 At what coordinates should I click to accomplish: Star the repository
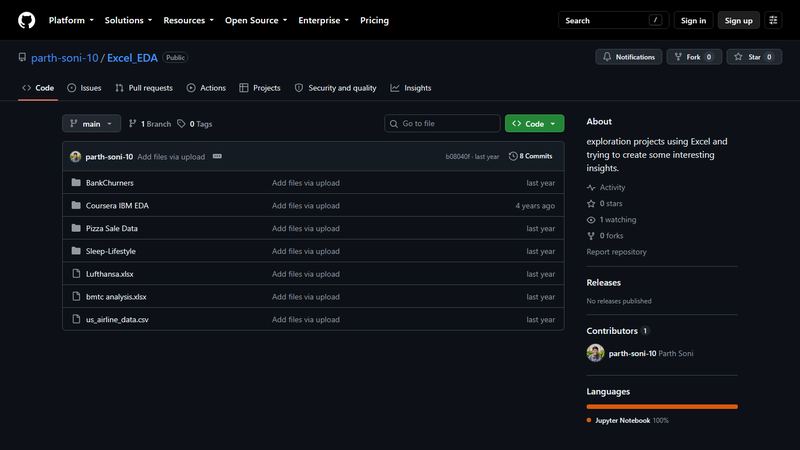click(754, 57)
